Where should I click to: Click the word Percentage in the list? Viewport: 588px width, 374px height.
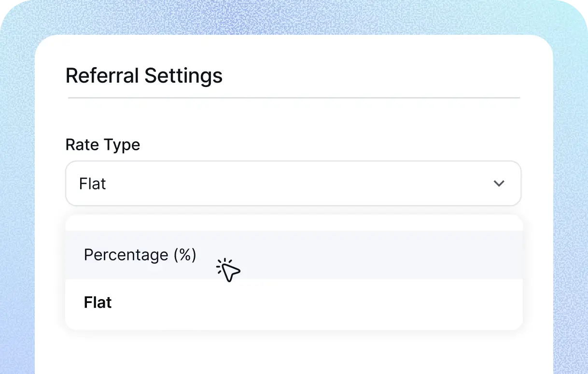pos(126,255)
